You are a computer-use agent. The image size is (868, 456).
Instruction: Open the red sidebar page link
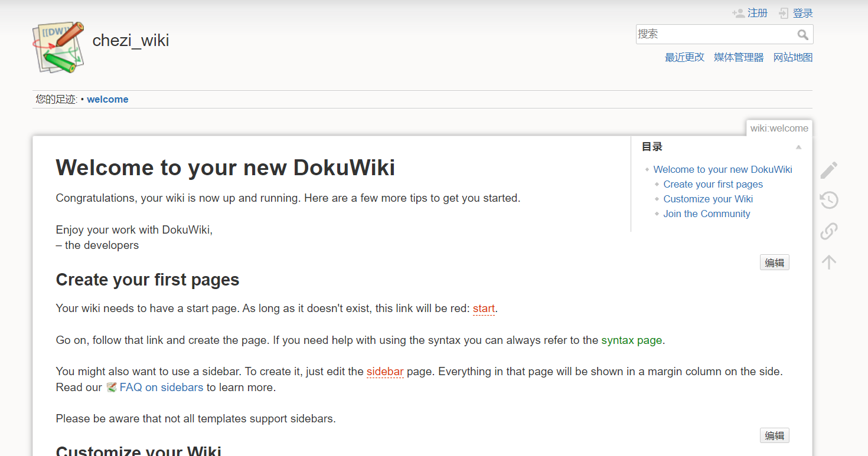pyautogui.click(x=385, y=372)
